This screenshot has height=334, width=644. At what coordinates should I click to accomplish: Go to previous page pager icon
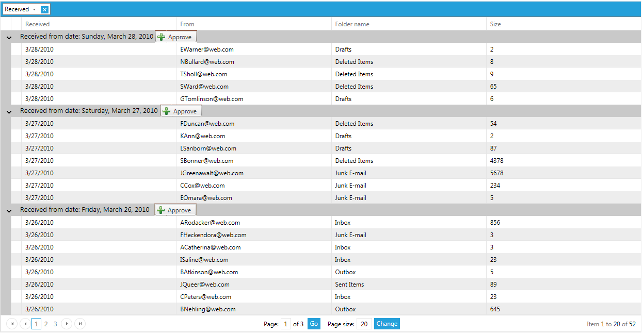pos(25,324)
